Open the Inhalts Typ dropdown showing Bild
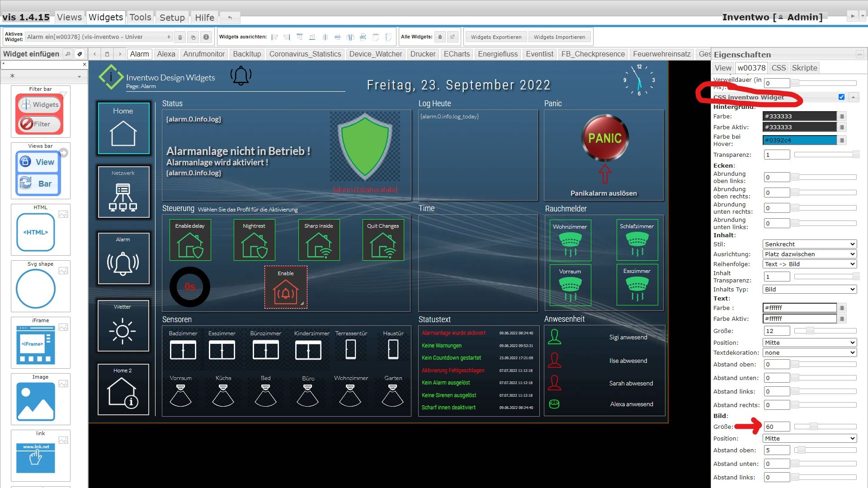 [x=809, y=289]
